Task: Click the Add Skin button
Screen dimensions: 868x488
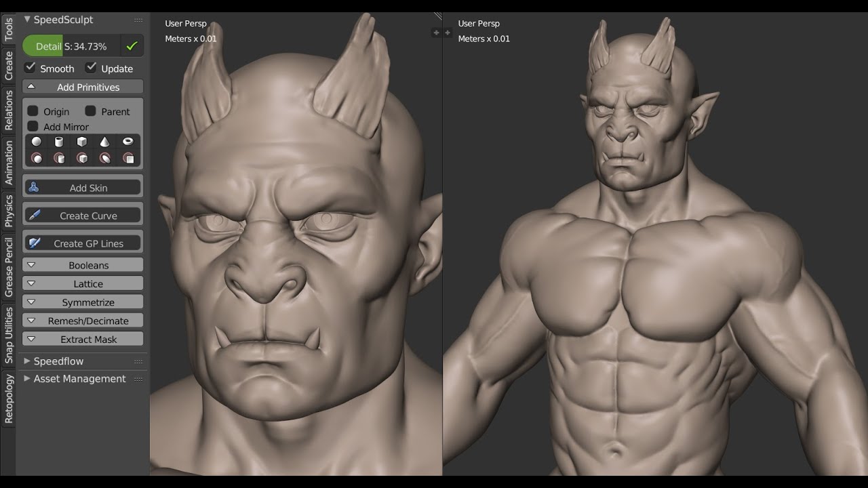Action: tap(83, 188)
